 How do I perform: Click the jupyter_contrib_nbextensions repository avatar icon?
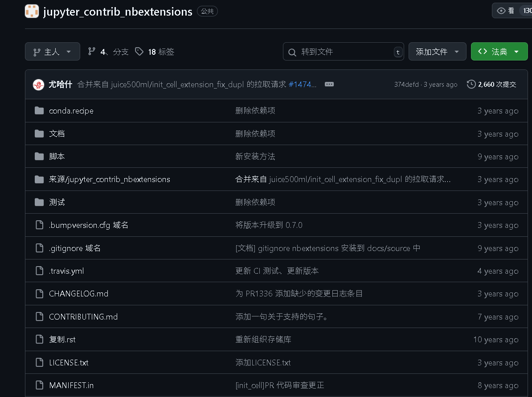coord(32,11)
